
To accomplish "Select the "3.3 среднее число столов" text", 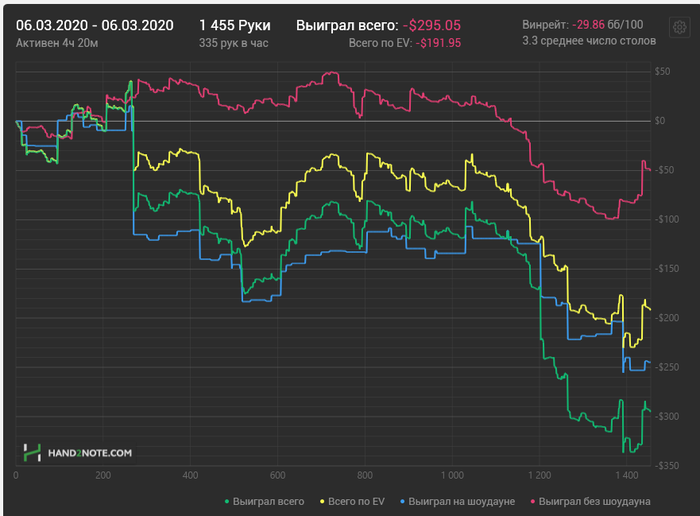I will tap(589, 42).
